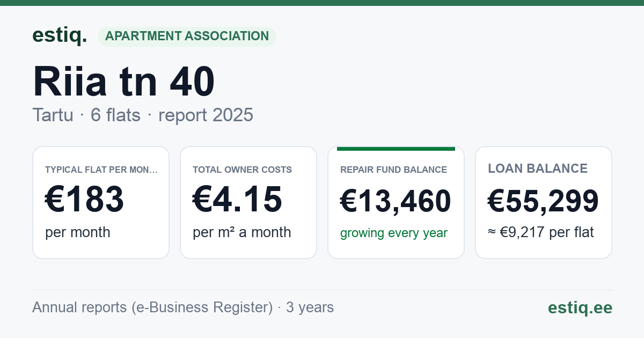Click the heading 'Riia tn 40'

(124, 82)
